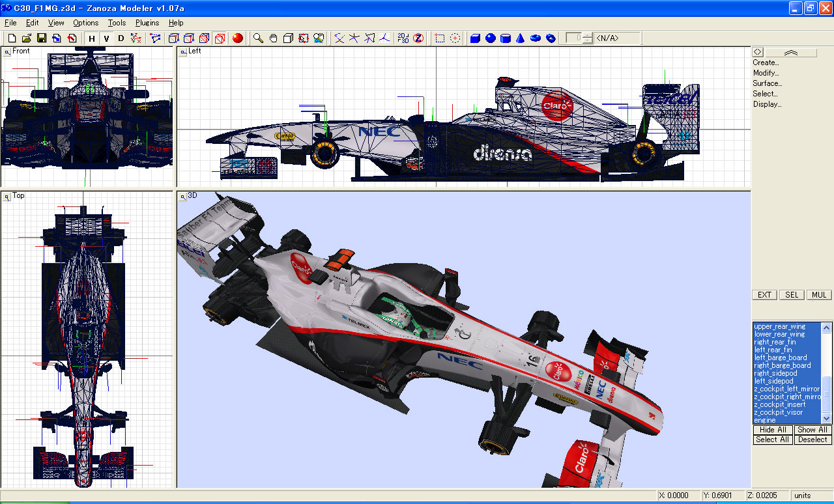Select left_barge_board in the object list
The image size is (834, 504).
781,357
